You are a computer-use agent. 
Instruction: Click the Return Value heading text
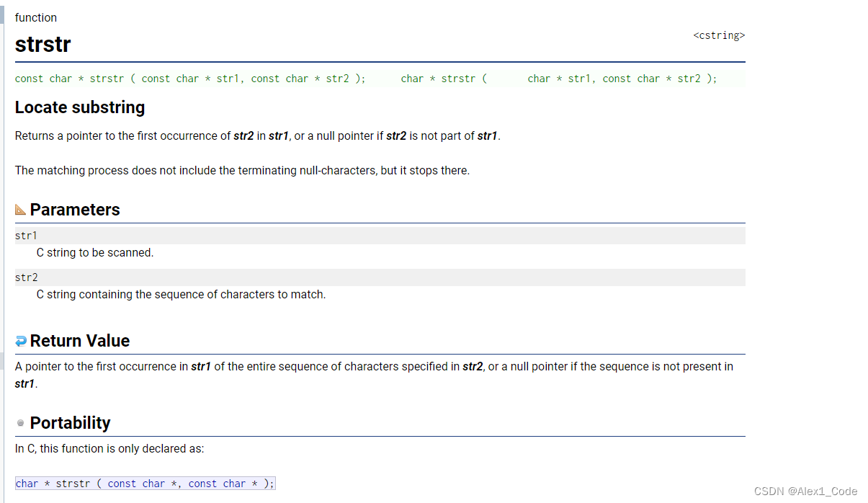pos(80,341)
